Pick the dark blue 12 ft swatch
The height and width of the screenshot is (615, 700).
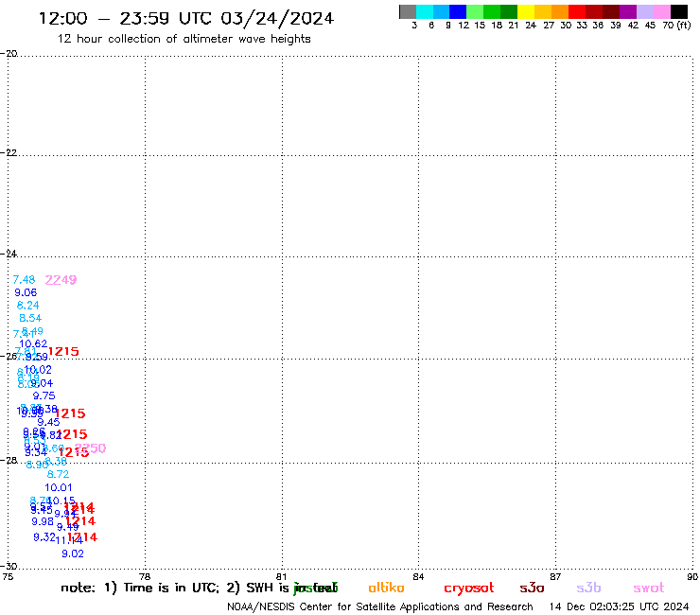[x=458, y=11]
